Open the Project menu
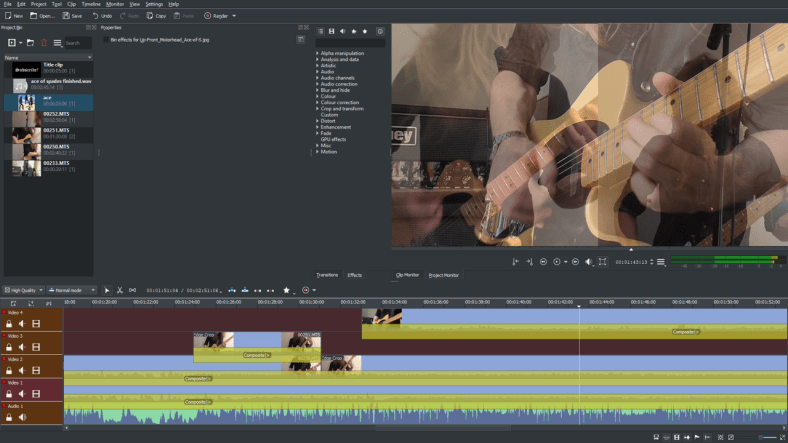Viewport: 788px width, 443px height. [x=38, y=4]
